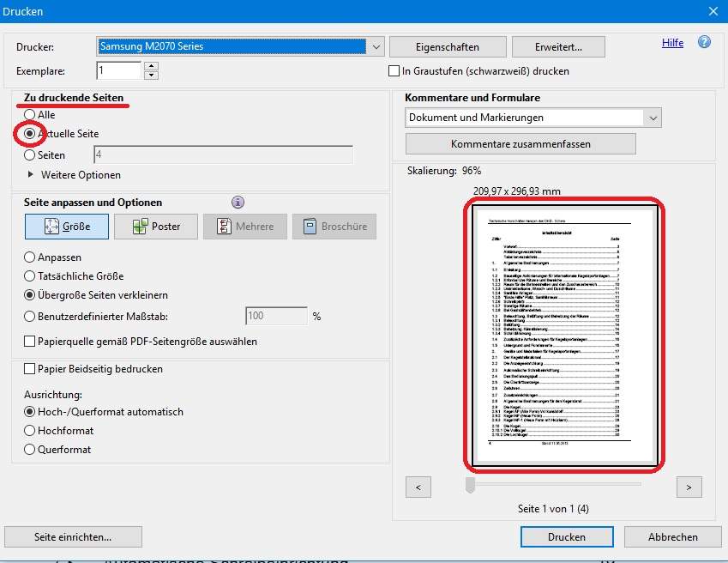Viewport: 728px width, 563px height.
Task: Click the Seiten range input field
Action: tap(222, 155)
